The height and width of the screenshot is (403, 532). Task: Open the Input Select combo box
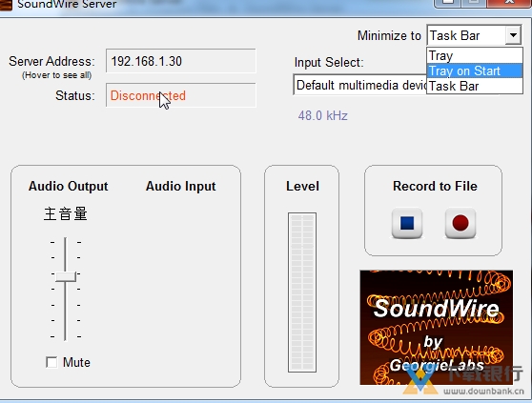pyautogui.click(x=359, y=85)
